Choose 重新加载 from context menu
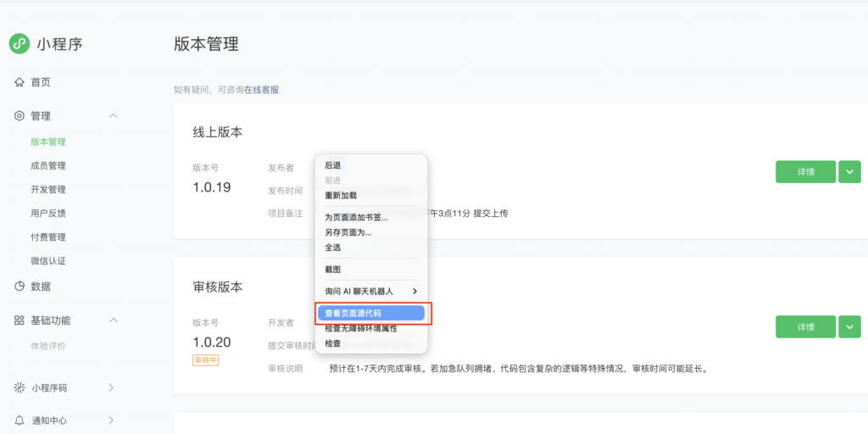 (341, 195)
